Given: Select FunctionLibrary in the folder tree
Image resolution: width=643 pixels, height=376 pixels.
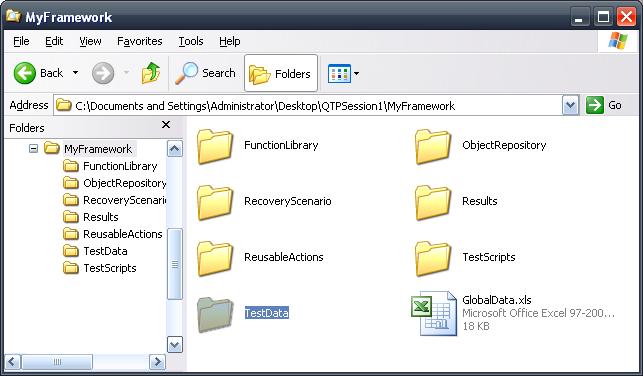Looking at the screenshot, I should 120,166.
